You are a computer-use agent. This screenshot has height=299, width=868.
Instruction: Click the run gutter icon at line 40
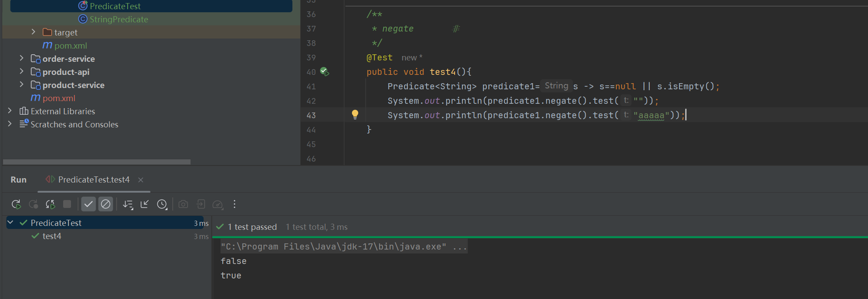pos(324,71)
